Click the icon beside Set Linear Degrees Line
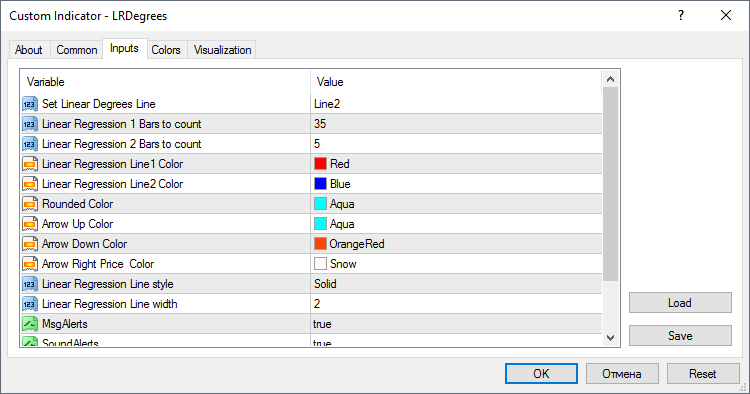Screen dimensions: 750x394 30,104
